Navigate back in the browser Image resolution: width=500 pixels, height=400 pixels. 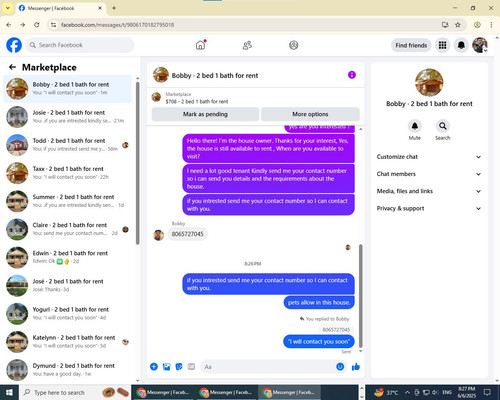pos(9,25)
